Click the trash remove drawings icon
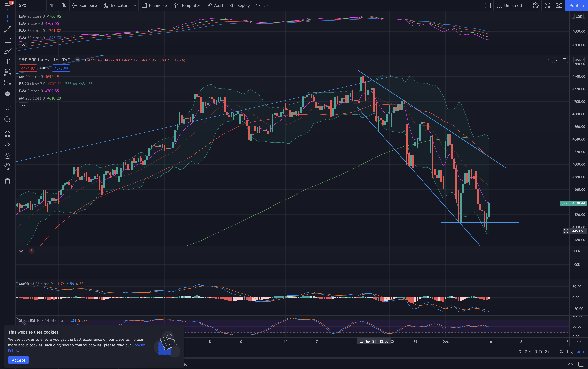Screen dimensions: 588x369 (7, 181)
